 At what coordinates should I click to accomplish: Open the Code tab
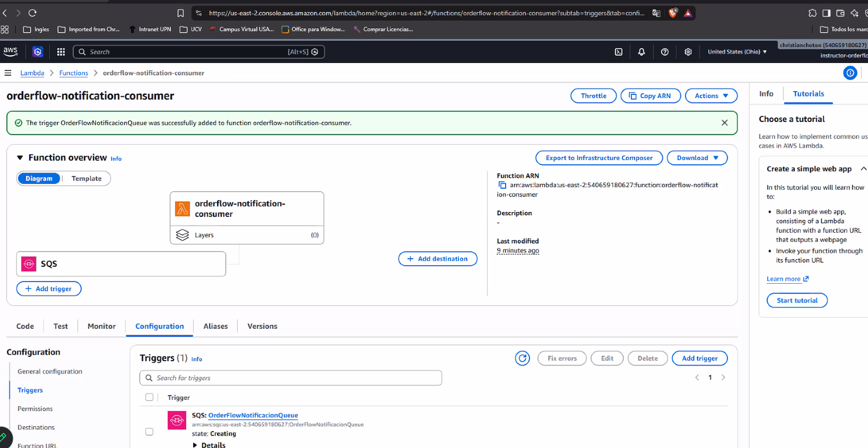[25, 326]
